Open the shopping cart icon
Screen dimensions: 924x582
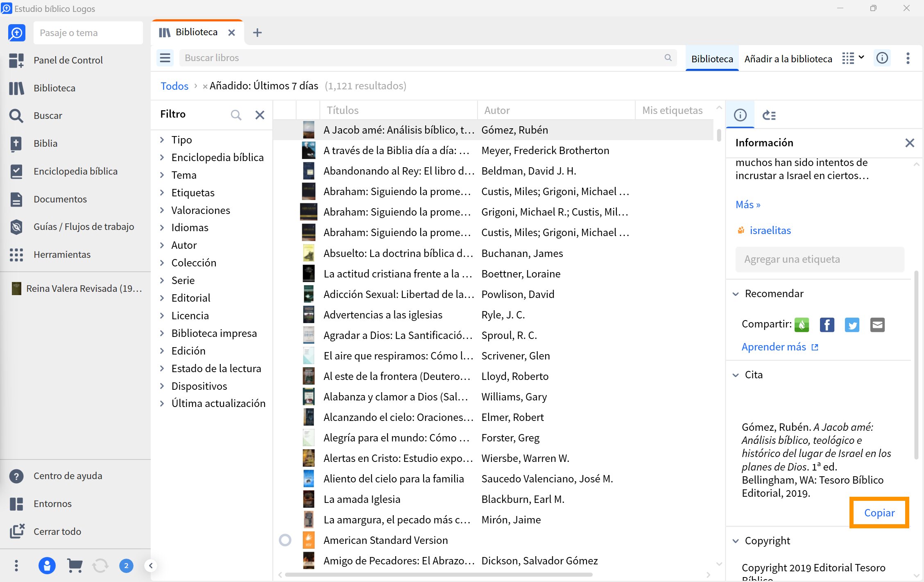pos(75,566)
